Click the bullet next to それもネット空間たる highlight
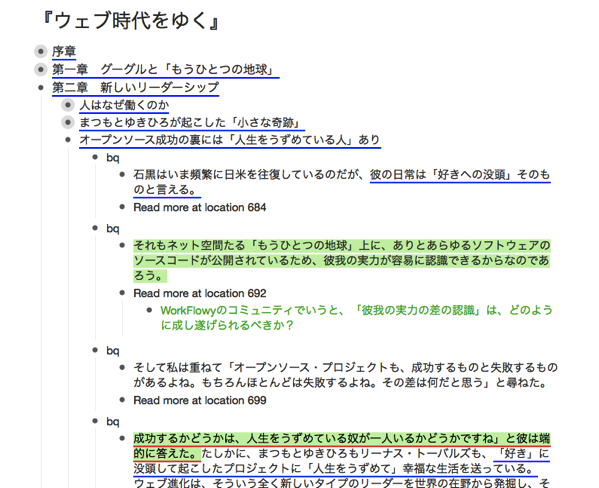The image size is (599, 488). pos(122,245)
